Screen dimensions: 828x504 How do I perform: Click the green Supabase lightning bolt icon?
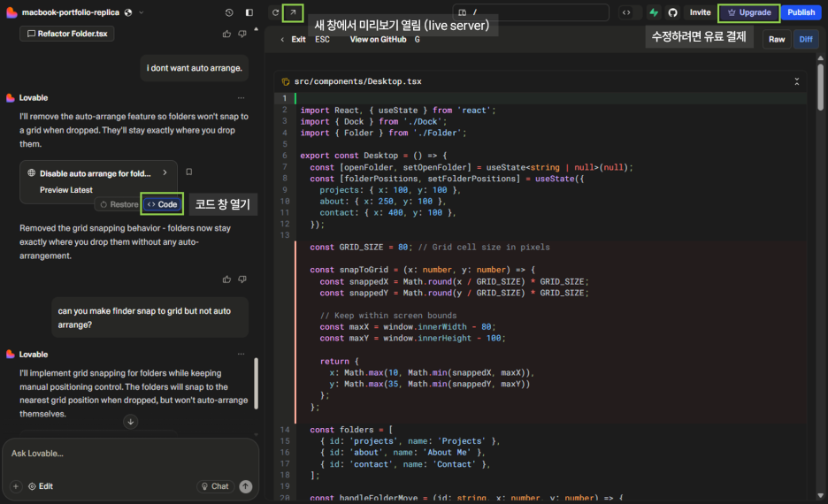tap(654, 12)
